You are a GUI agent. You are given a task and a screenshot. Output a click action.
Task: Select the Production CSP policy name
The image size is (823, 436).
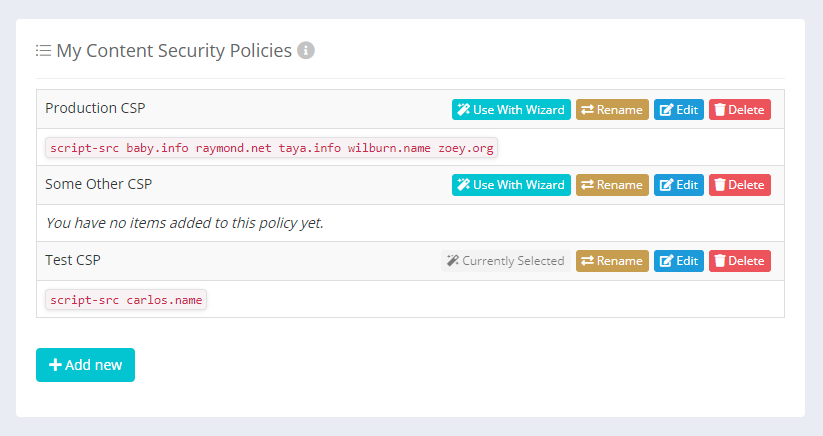pyautogui.click(x=95, y=108)
